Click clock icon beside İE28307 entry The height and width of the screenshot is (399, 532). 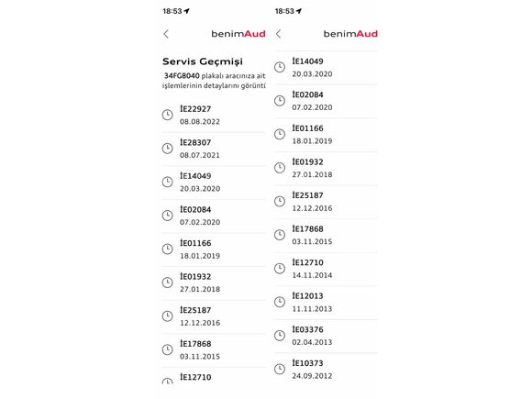tap(167, 149)
